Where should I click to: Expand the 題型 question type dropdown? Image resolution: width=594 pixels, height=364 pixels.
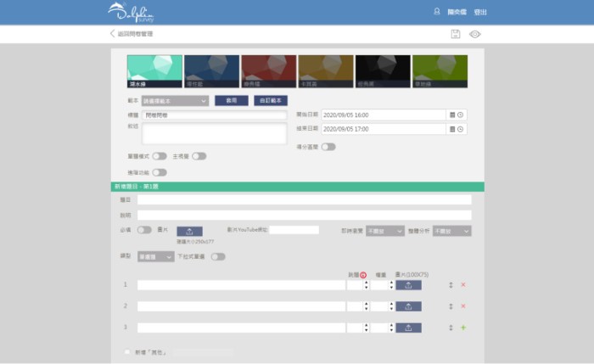coord(155,256)
